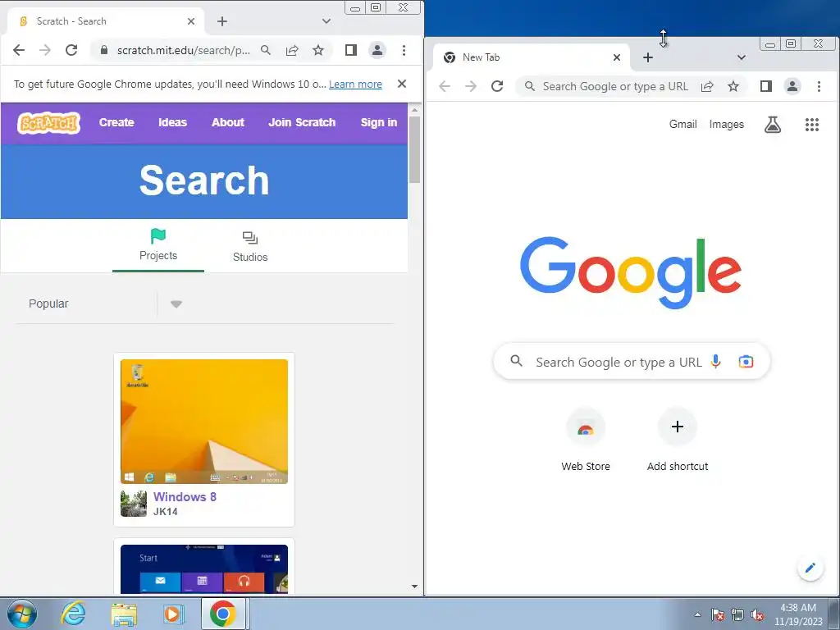Open the taskbar clock showing 4:38 AM
Screen dimensions: 840x630
(798, 614)
